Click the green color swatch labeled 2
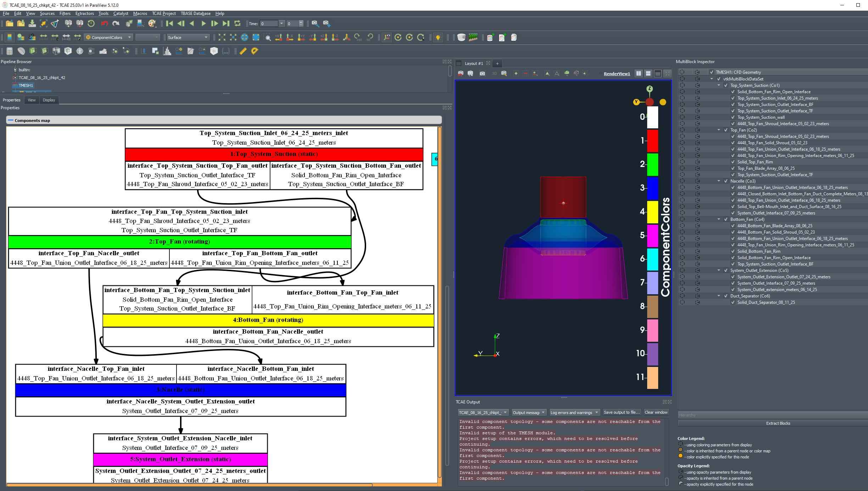 click(x=653, y=164)
